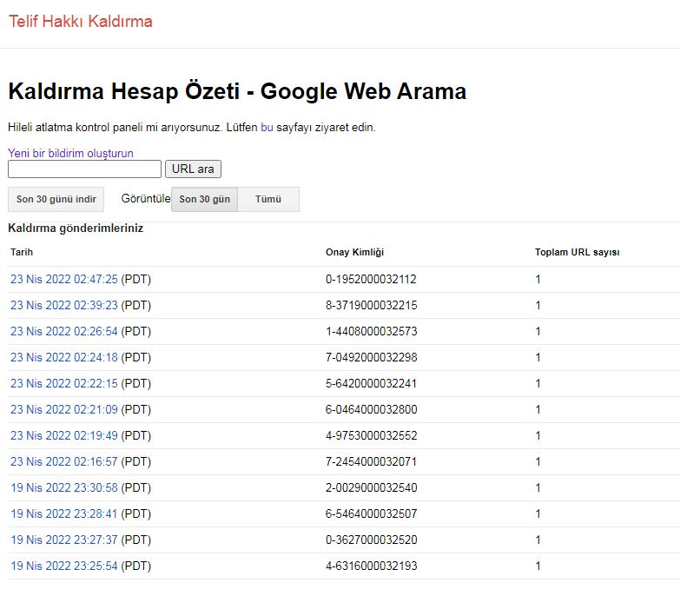Click URL count for ID 4-6316000032193
This screenshot has height=616, width=680.
(538, 566)
